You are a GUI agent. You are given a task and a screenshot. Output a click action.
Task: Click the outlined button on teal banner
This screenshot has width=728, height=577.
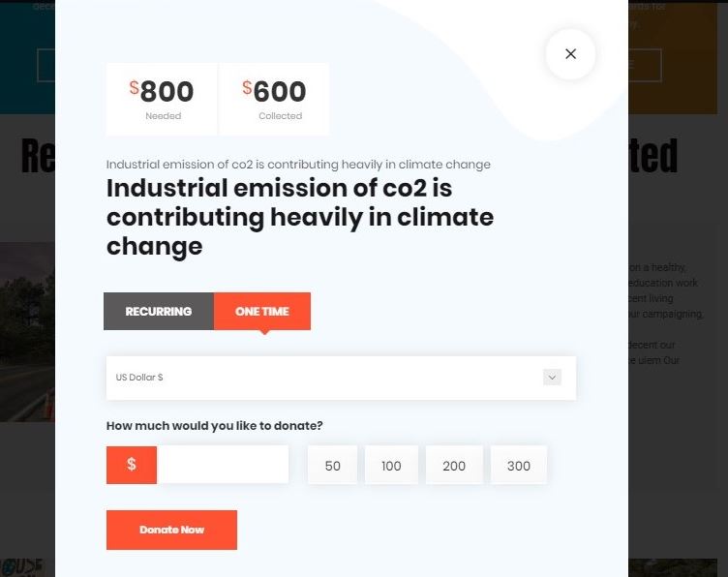[45, 65]
